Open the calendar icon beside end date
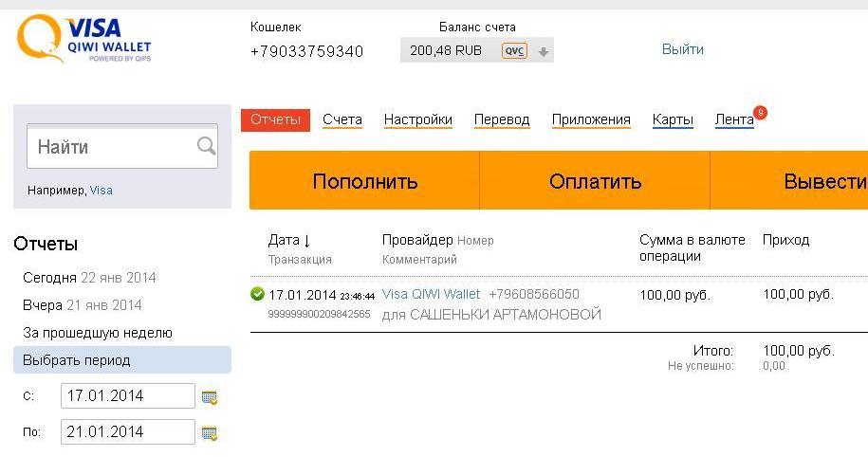Image resolution: width=868 pixels, height=457 pixels. tap(210, 433)
